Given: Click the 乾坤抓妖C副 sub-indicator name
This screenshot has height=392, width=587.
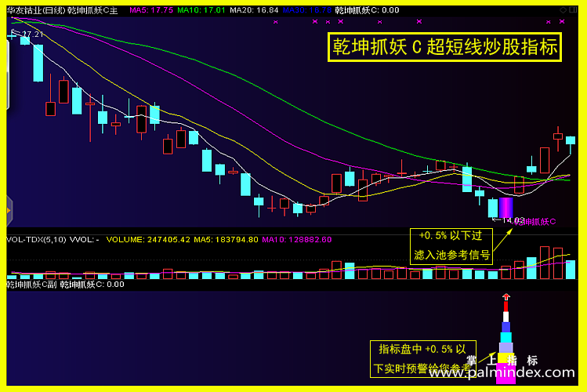Looking at the screenshot, I should (31, 285).
